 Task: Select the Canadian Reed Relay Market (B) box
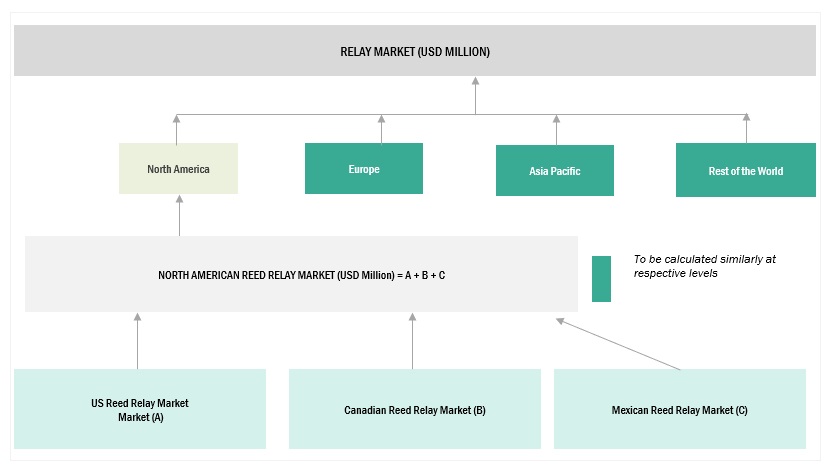tap(415, 409)
